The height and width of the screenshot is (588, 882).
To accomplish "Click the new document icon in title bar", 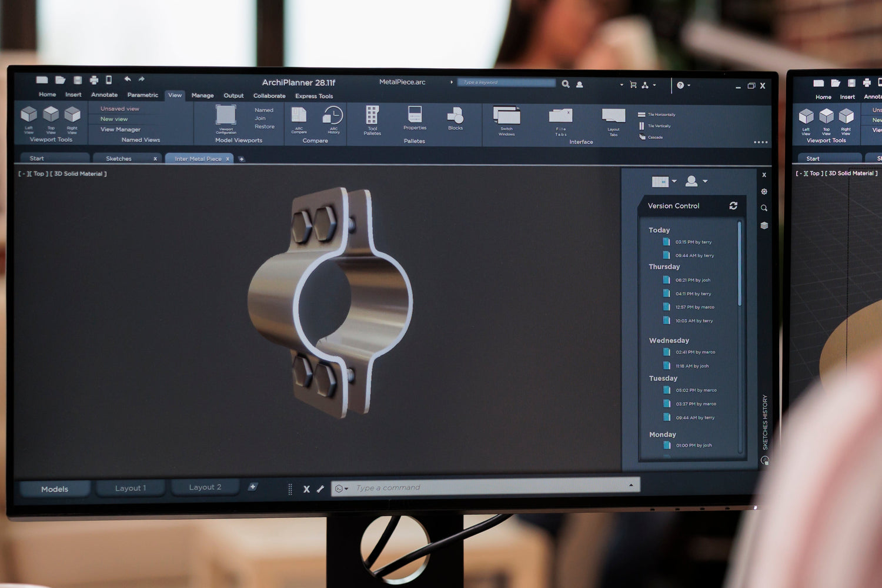I will pyautogui.click(x=42, y=79).
